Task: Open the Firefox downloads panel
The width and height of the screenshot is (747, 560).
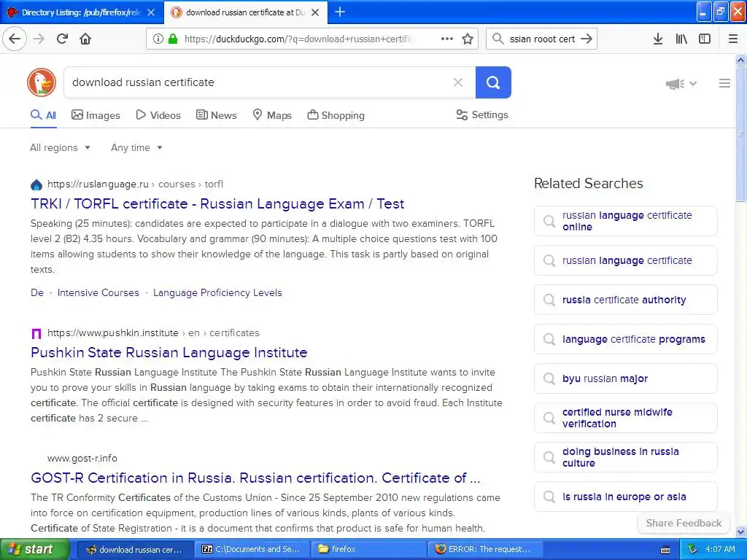Action: 658,39
